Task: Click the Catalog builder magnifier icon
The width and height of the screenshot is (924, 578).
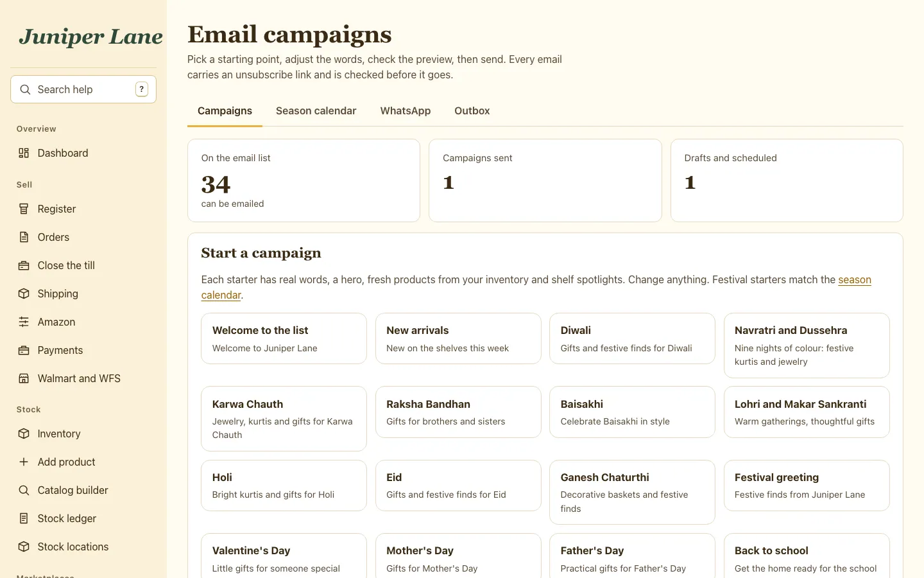Action: pyautogui.click(x=24, y=490)
